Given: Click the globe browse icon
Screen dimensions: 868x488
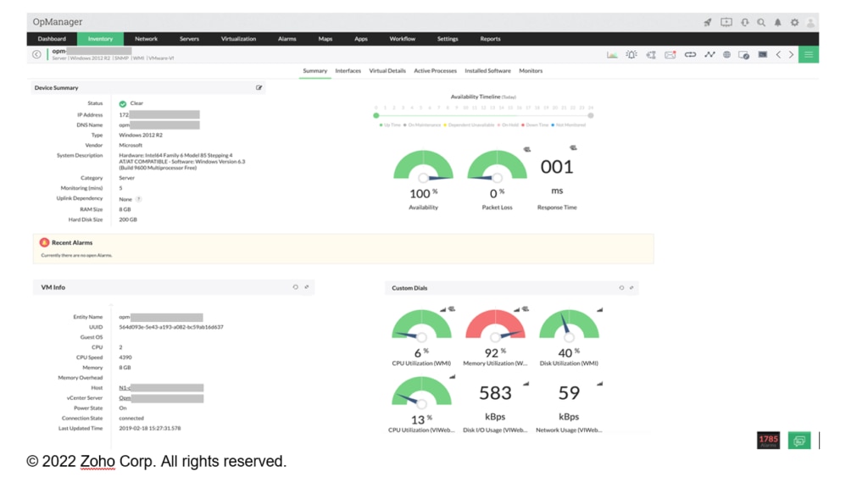Looking at the screenshot, I should click(x=726, y=55).
